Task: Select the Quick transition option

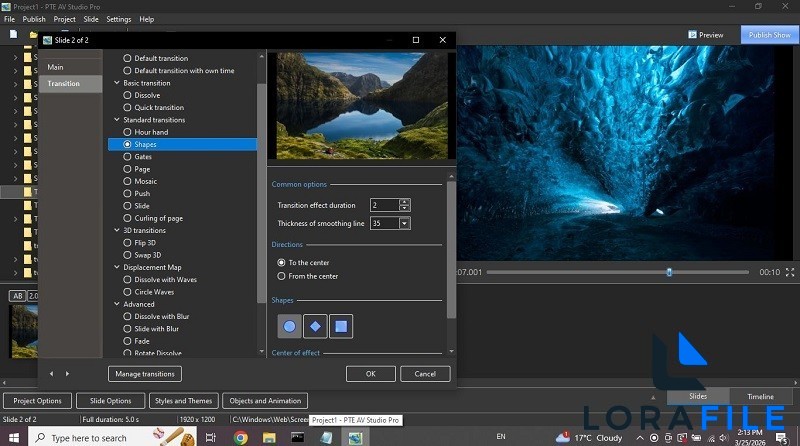Action: (154, 107)
